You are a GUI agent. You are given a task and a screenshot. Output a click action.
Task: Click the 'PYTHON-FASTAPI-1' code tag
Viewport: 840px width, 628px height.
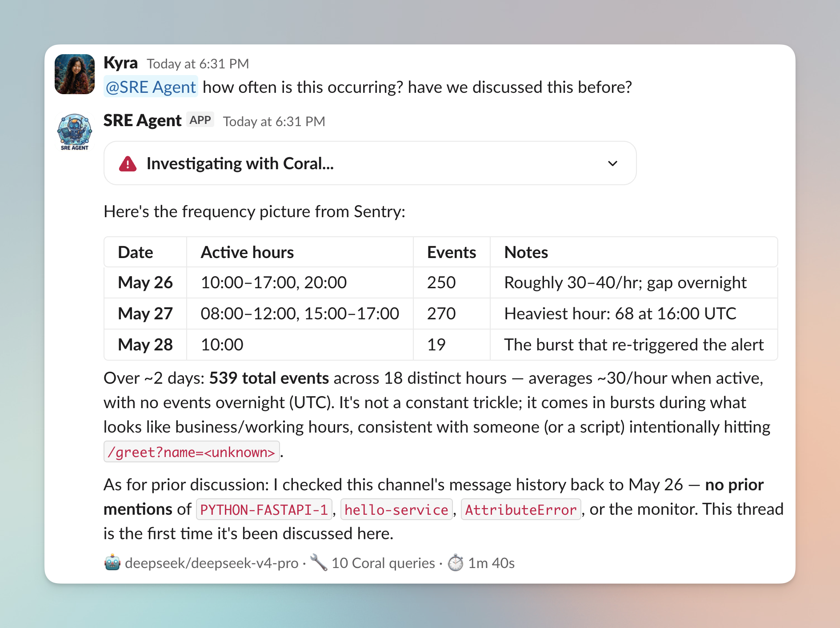click(264, 509)
